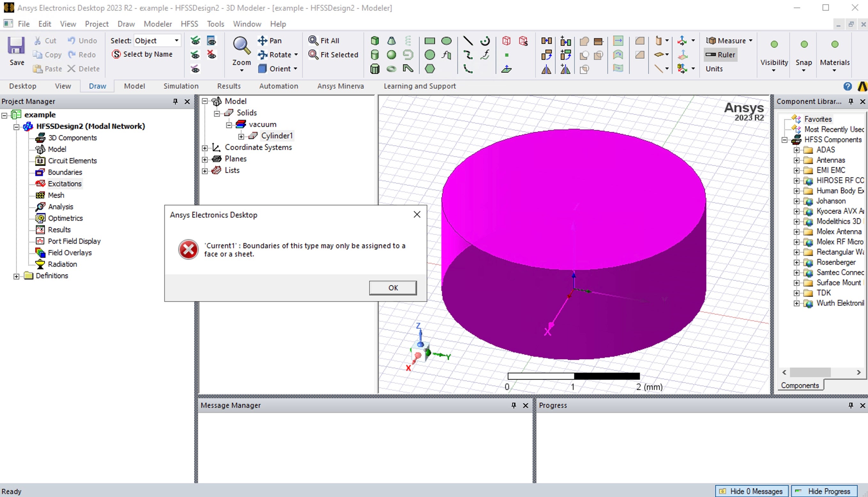Select the Draw cylinder tool

[x=375, y=55]
